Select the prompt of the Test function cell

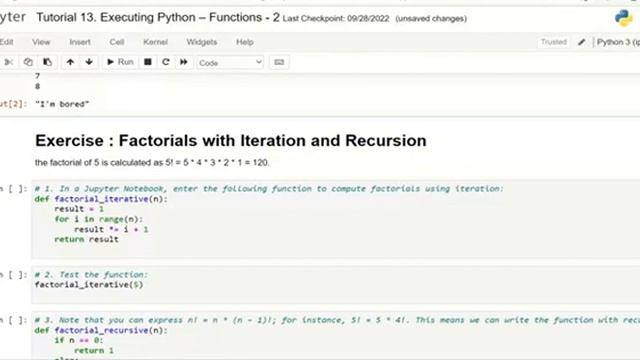pyautogui.click(x=13, y=275)
